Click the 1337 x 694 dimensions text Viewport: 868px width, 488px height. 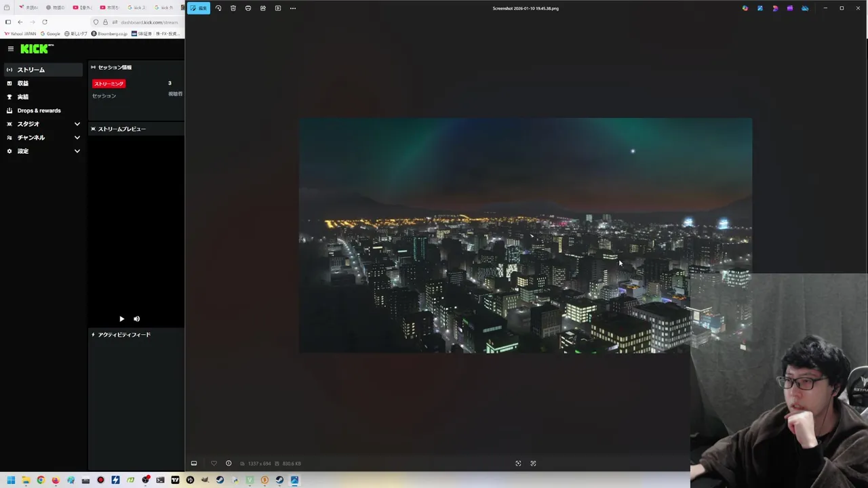(259, 464)
